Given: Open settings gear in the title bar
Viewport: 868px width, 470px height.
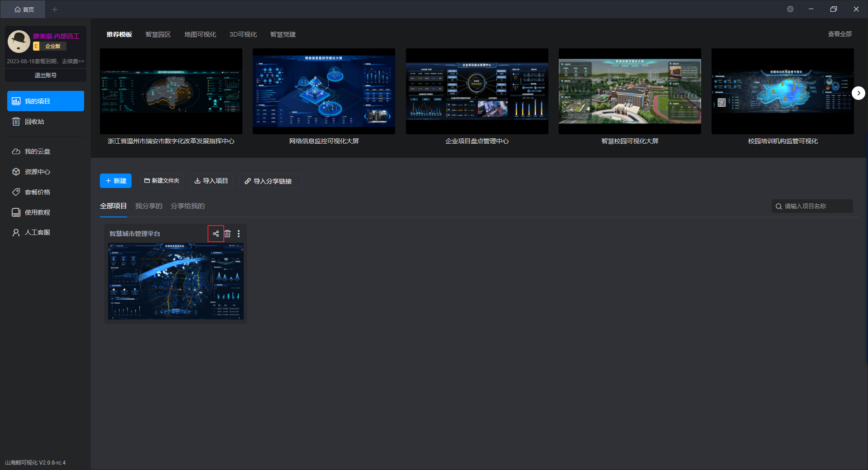Looking at the screenshot, I should [790, 9].
